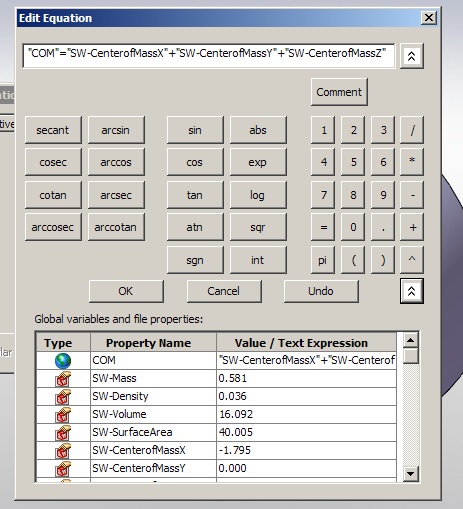Click the SW-Volume property type icon
Screen dimensions: 463x509
tap(63, 415)
